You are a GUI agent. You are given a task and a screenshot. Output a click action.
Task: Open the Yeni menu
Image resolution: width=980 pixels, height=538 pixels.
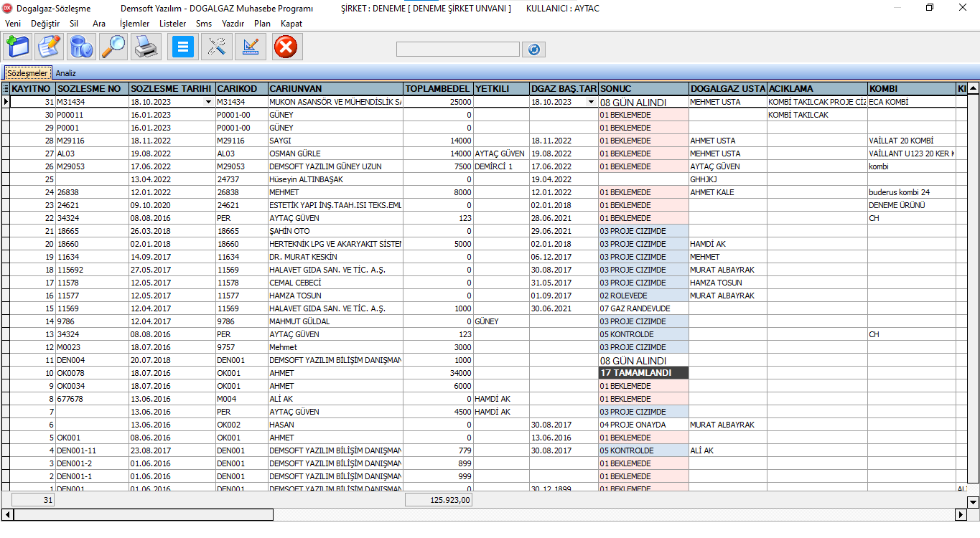(13, 24)
